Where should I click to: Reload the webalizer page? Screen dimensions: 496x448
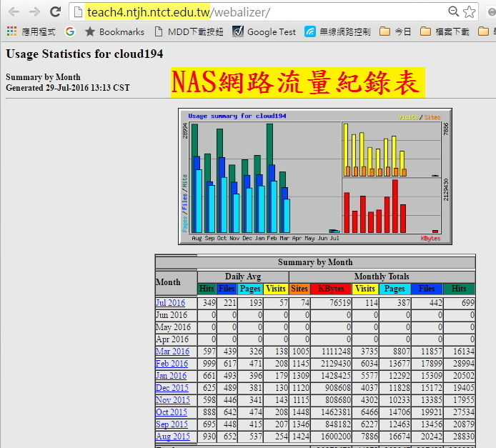(x=55, y=12)
